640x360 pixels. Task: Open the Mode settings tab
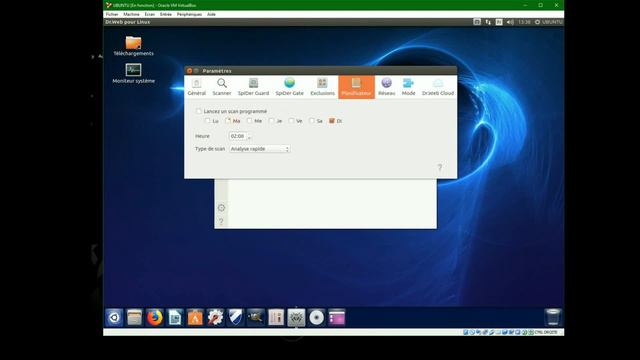[x=408, y=87]
